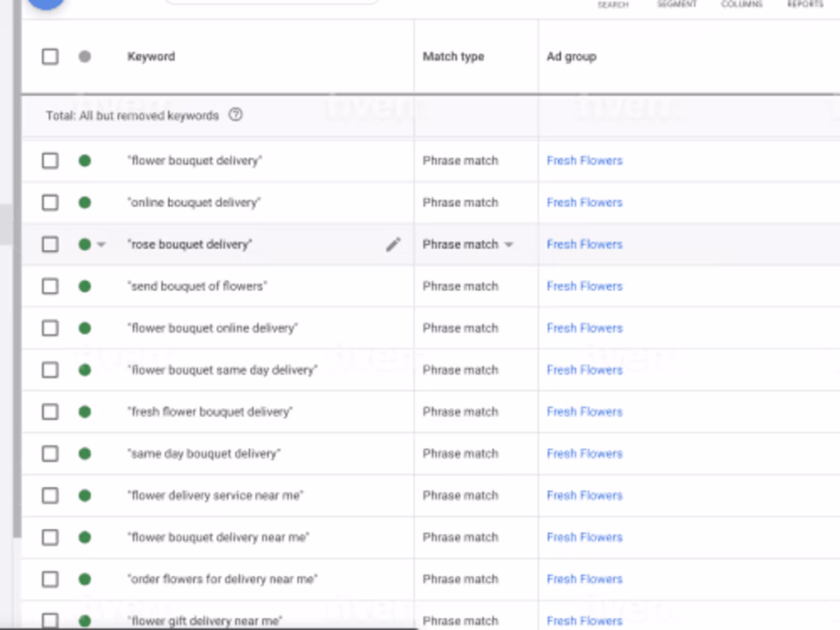
Task: Open the Segment toolbar option
Action: point(676,4)
